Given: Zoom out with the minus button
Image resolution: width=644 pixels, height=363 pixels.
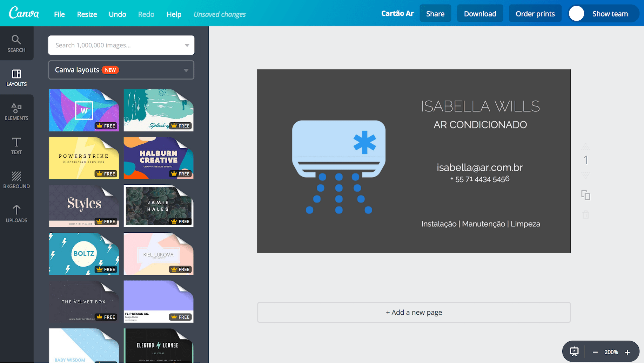Looking at the screenshot, I should 595,352.
